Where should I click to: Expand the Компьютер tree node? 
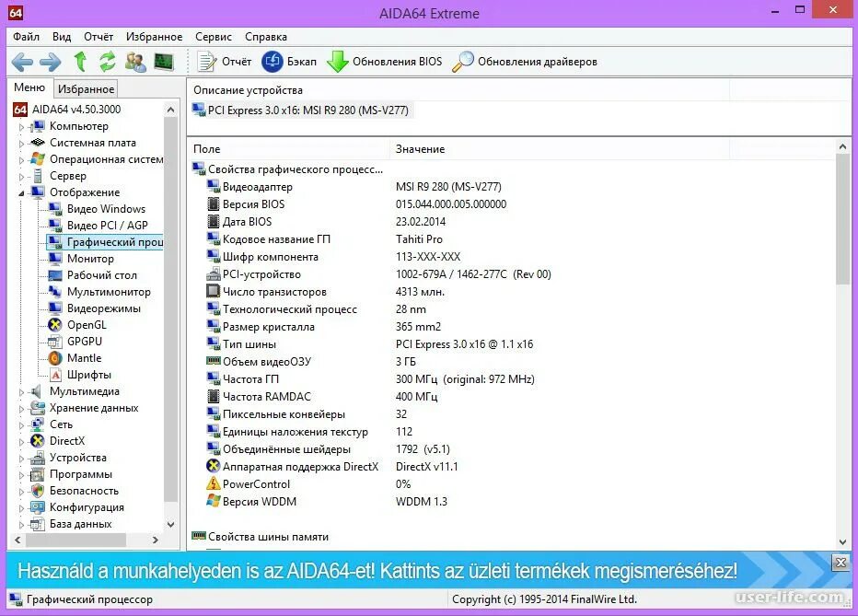(21, 127)
